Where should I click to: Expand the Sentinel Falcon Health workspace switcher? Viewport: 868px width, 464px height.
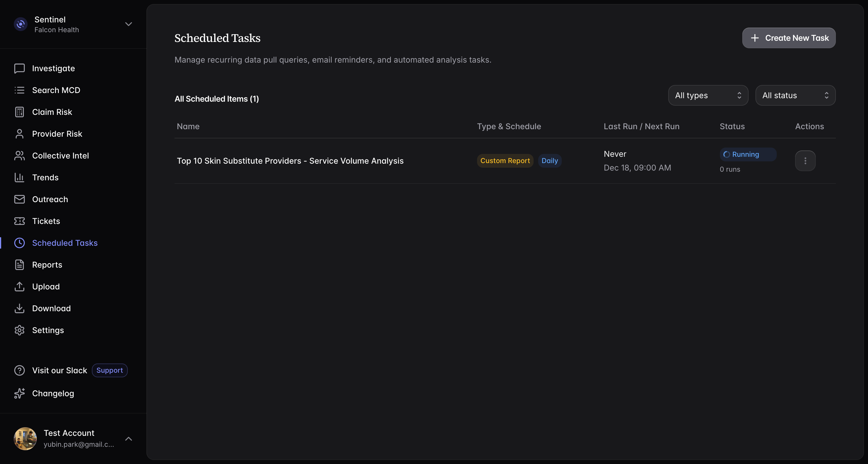coord(128,24)
